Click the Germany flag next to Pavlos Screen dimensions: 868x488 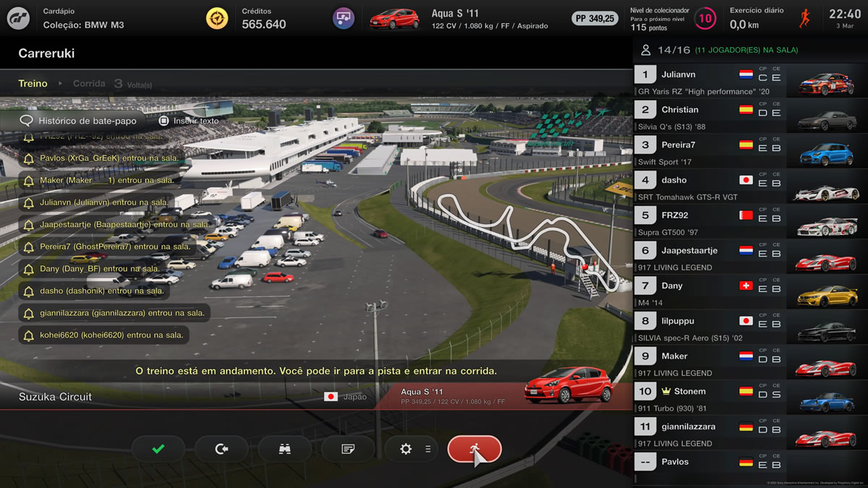coord(746,462)
